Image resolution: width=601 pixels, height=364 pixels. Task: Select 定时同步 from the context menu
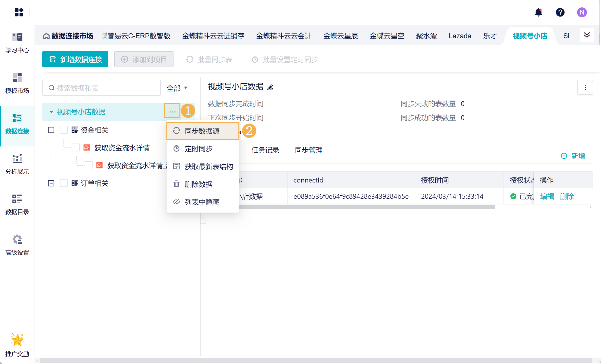[x=198, y=149]
